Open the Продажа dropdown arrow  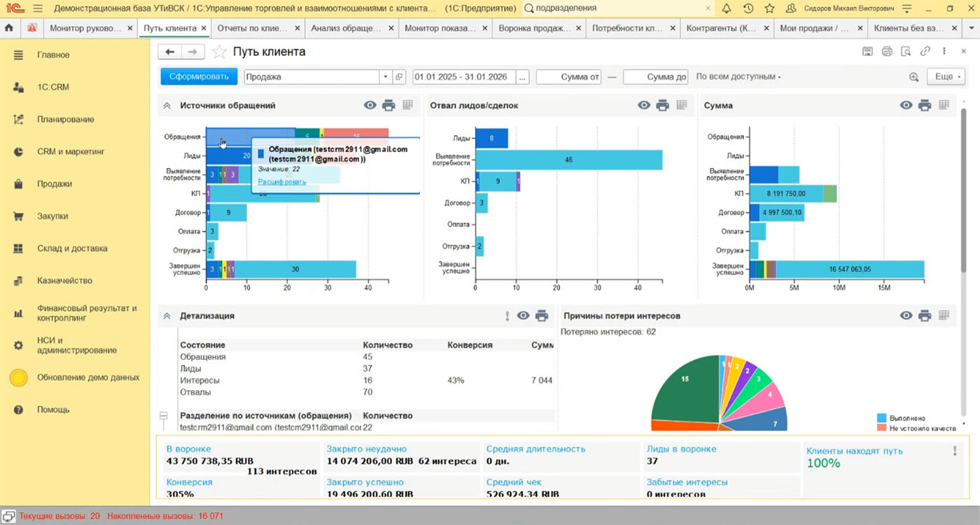pos(385,77)
